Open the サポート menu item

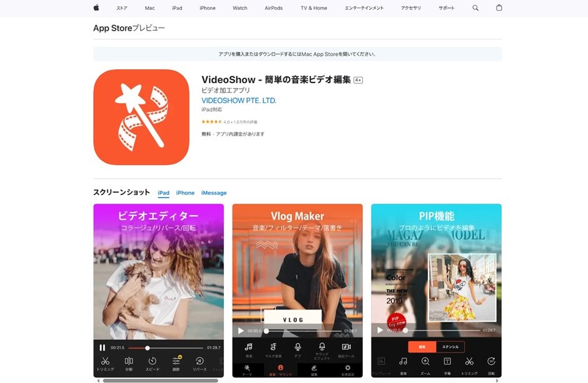(x=447, y=8)
